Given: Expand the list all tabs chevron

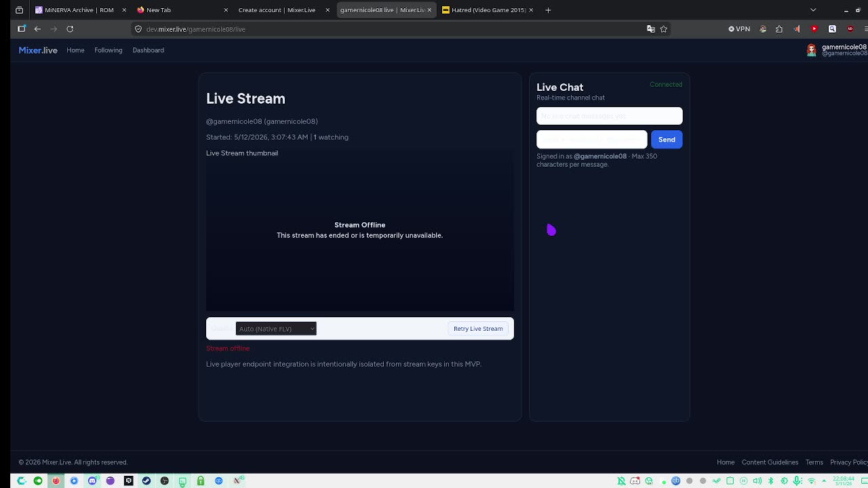Looking at the screenshot, I should [813, 10].
